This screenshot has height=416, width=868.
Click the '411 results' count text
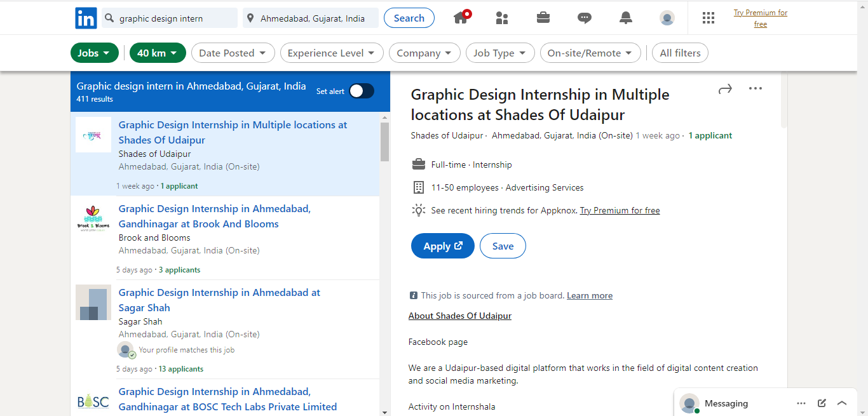pos(95,99)
